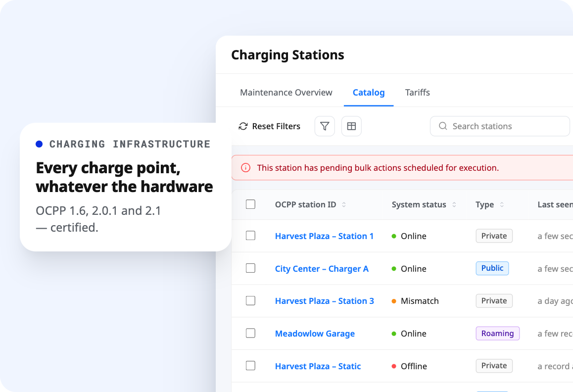Check the box for Meadowlow Garage
Image resolution: width=573 pixels, height=392 pixels.
[251, 333]
